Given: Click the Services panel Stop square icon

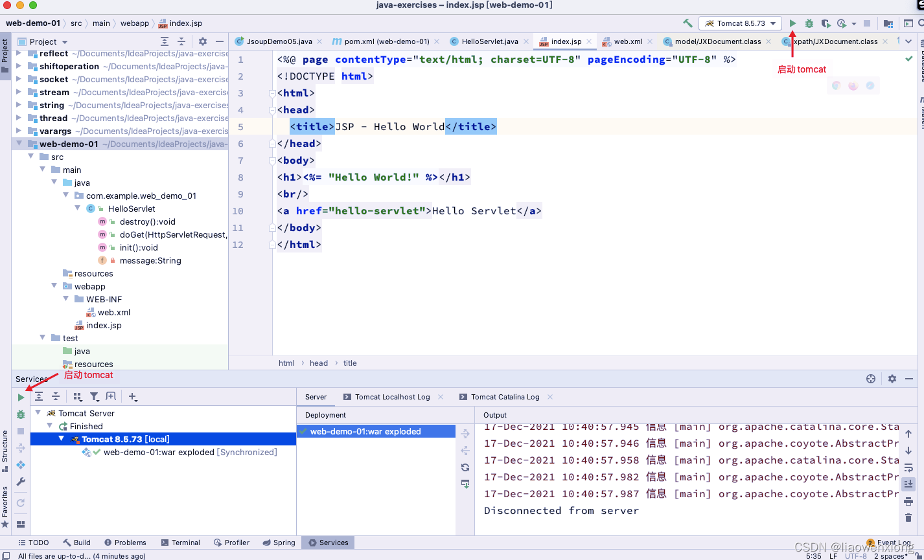Looking at the screenshot, I should coord(21,431).
